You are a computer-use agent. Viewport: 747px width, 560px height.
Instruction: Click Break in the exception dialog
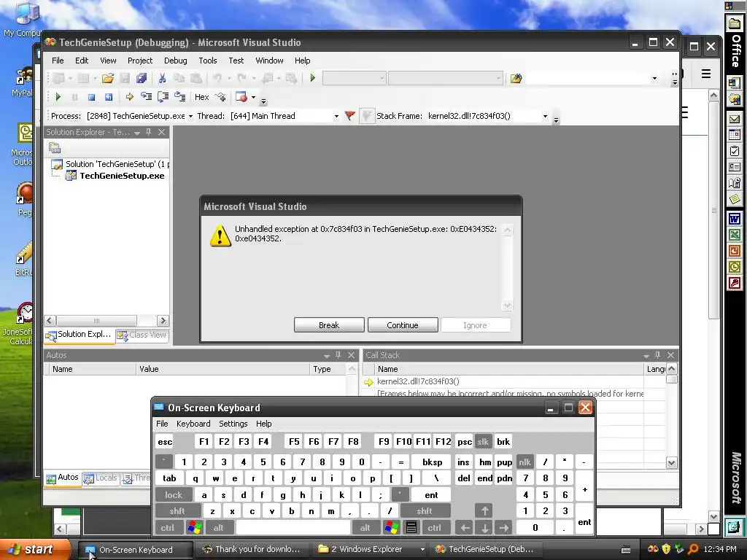(x=329, y=325)
